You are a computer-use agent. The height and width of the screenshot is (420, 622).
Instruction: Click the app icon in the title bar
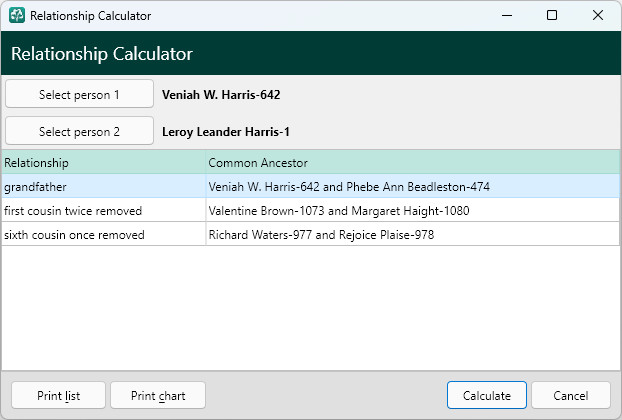(17, 15)
